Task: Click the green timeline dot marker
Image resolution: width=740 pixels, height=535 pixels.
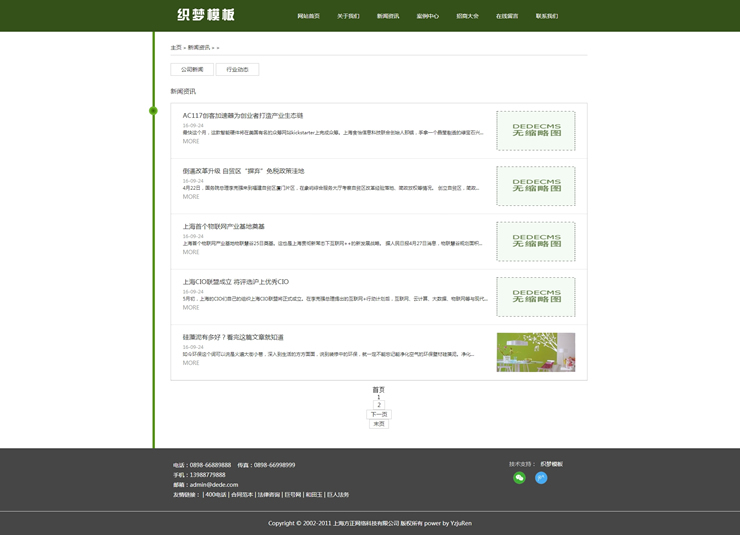Action: coord(153,110)
